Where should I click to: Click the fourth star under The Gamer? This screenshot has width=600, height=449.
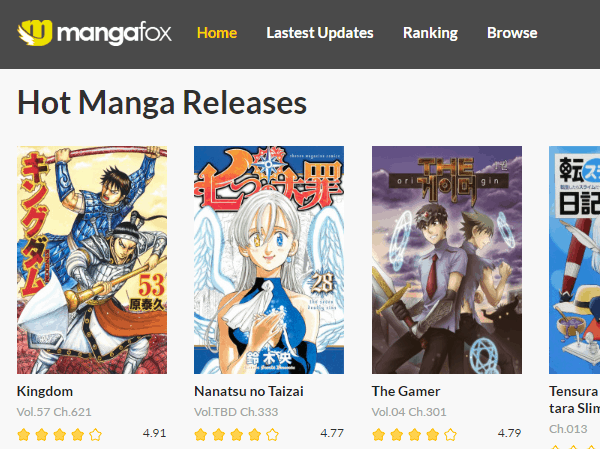[432, 434]
